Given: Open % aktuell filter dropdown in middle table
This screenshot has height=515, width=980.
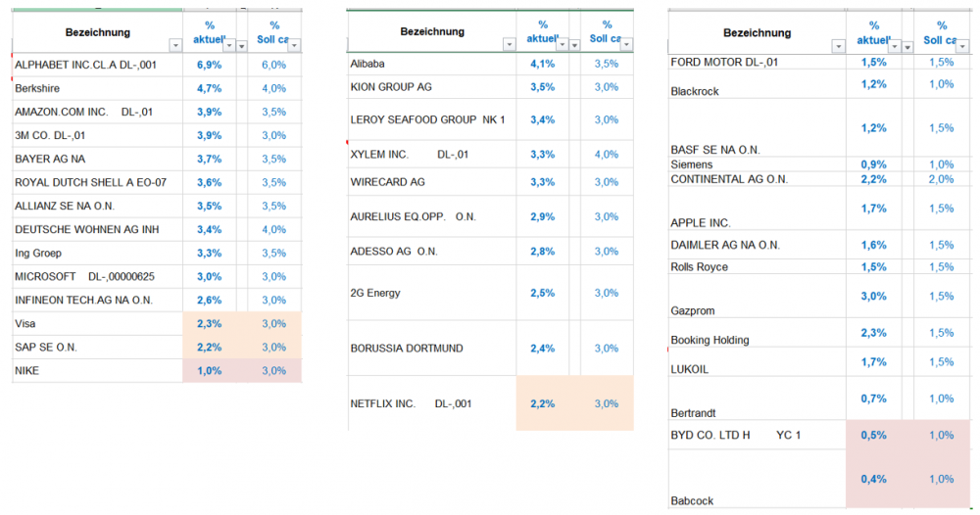Looking at the screenshot, I should click(x=563, y=45).
